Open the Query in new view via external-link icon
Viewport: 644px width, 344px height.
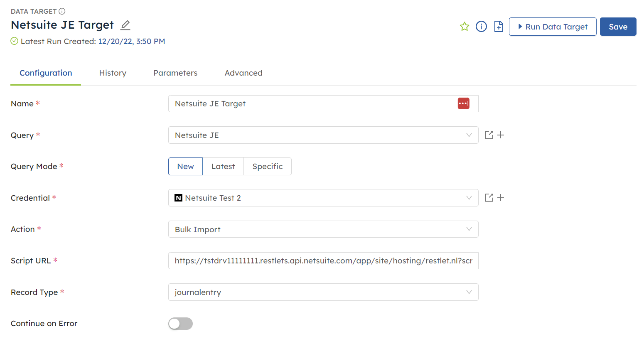point(489,135)
